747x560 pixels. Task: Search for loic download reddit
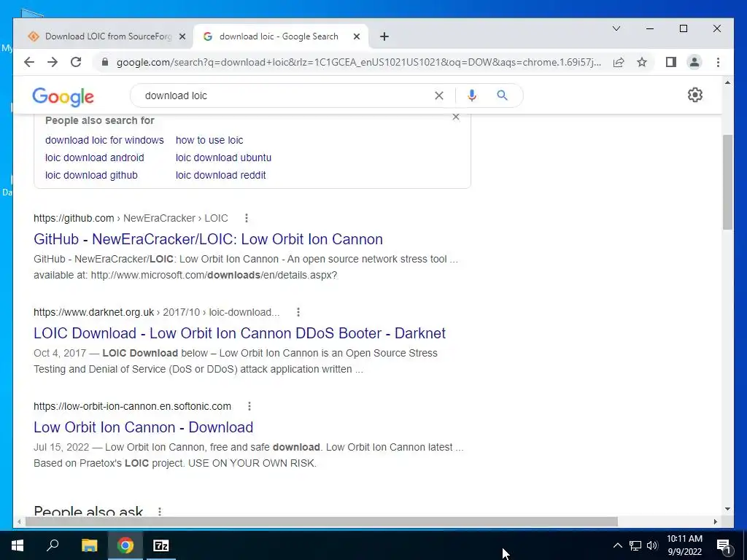(x=220, y=175)
